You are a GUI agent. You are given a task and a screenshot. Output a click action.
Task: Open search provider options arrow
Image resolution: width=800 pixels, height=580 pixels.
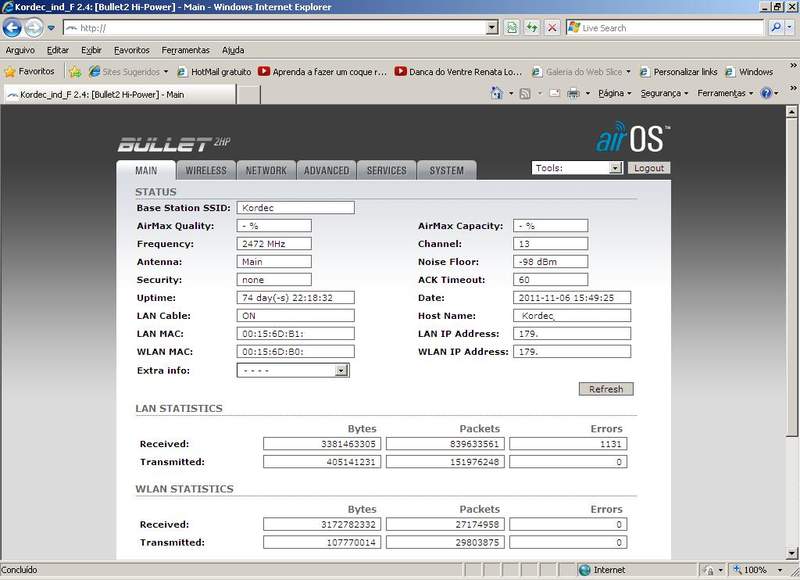click(790, 28)
